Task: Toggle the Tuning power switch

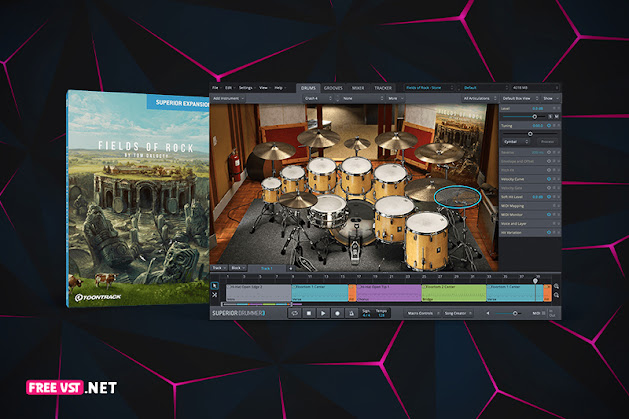Action: pyautogui.click(x=549, y=125)
